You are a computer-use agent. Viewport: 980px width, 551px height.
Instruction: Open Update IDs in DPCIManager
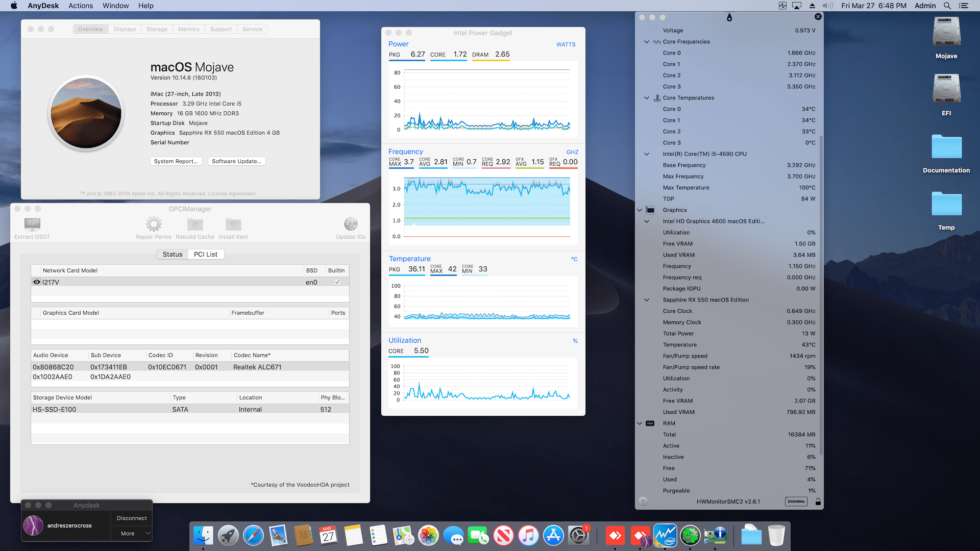351,224
